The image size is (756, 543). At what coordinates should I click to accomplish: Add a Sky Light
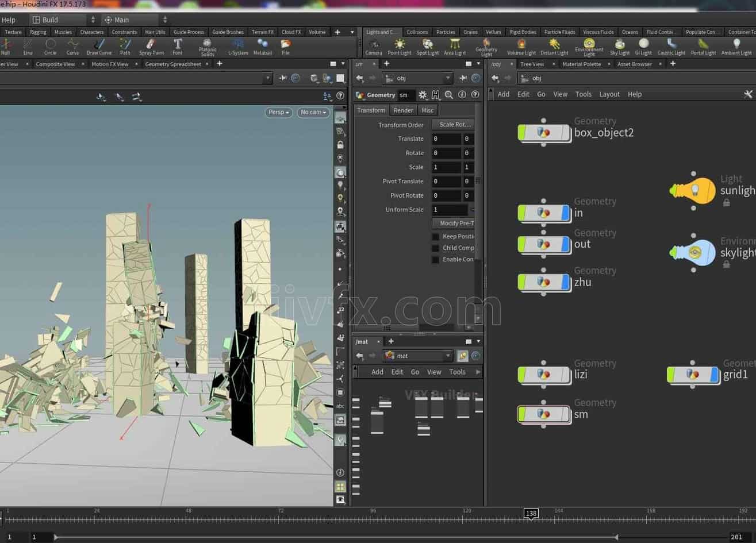[620, 47]
